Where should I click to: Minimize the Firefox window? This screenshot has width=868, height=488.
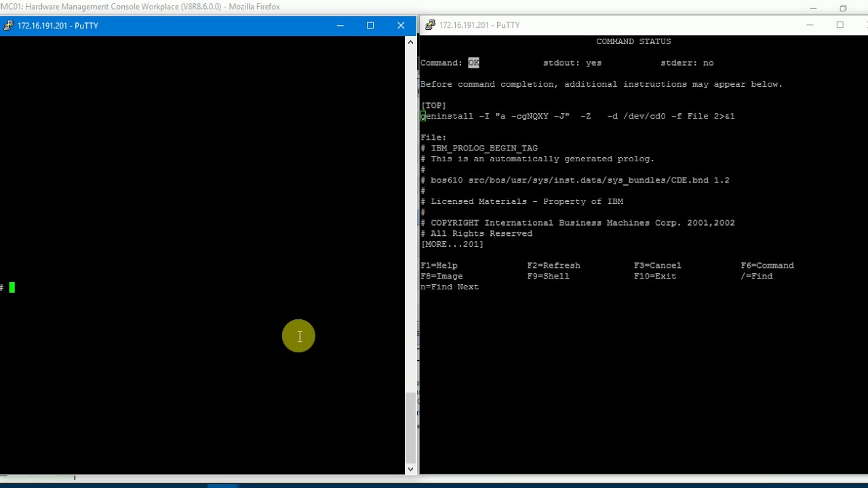[x=814, y=7]
